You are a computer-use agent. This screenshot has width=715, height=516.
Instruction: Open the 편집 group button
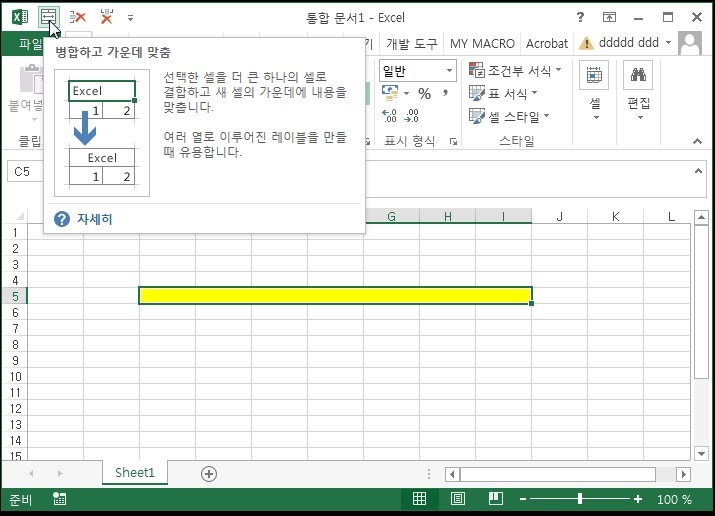[x=638, y=91]
